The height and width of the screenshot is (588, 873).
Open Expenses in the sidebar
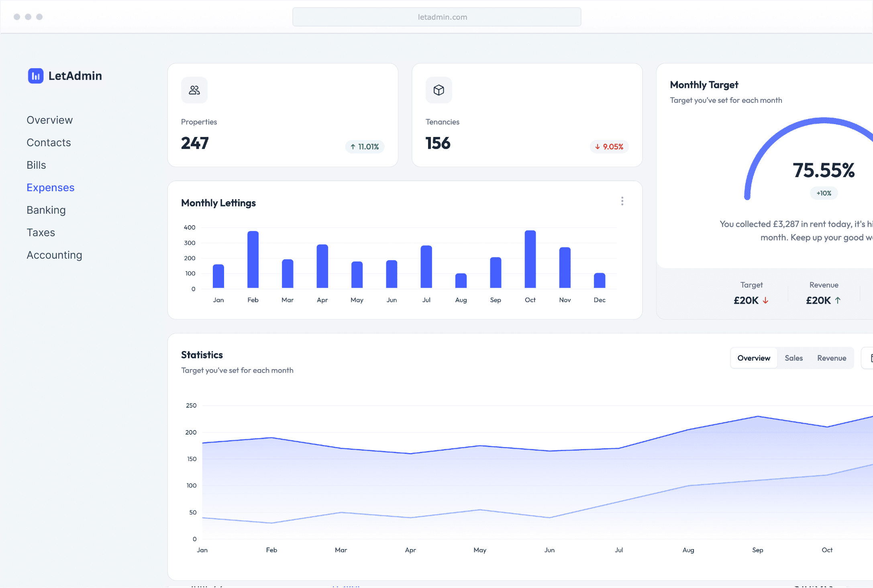(x=51, y=188)
